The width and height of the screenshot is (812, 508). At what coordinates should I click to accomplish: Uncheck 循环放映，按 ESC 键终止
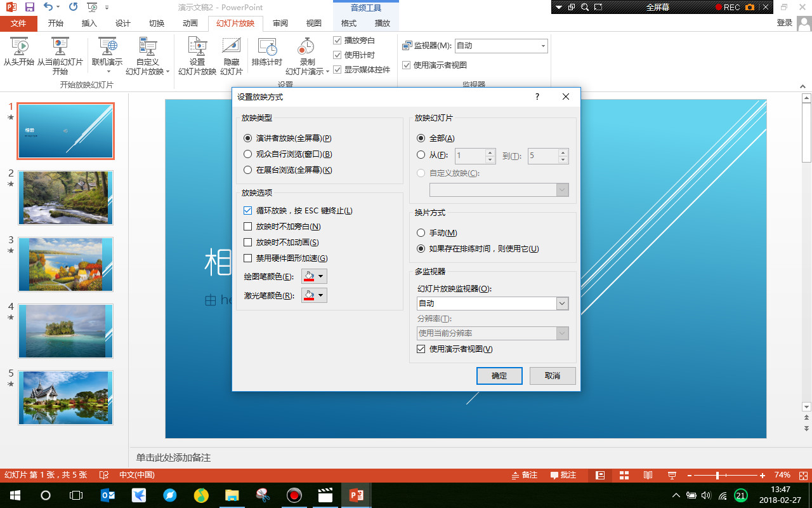click(x=247, y=211)
